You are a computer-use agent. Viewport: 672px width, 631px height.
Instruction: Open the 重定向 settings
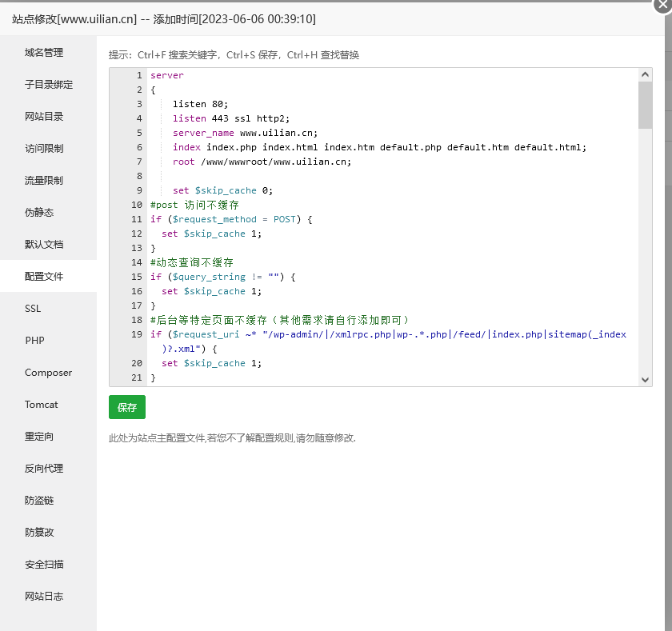[x=48, y=436]
